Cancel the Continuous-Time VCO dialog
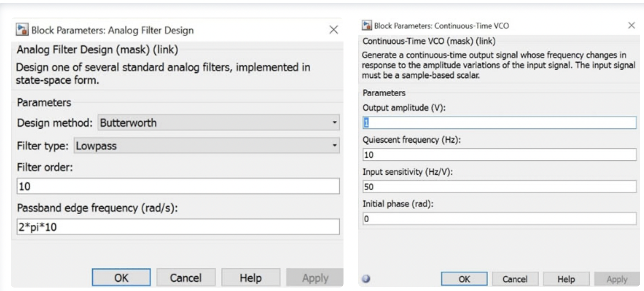The height and width of the screenshot is (291, 644). 515,279
